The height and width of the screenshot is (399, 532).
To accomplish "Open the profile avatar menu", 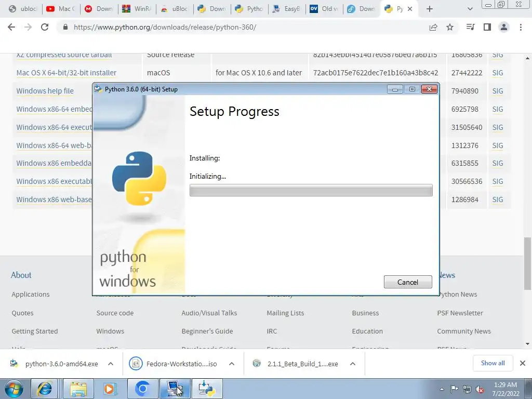I will coord(504,27).
